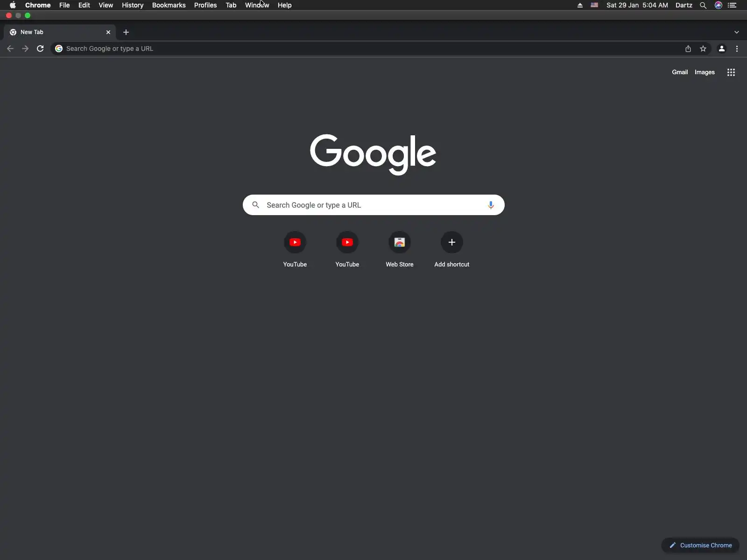Bookmark this tab with the star icon

[x=703, y=49]
